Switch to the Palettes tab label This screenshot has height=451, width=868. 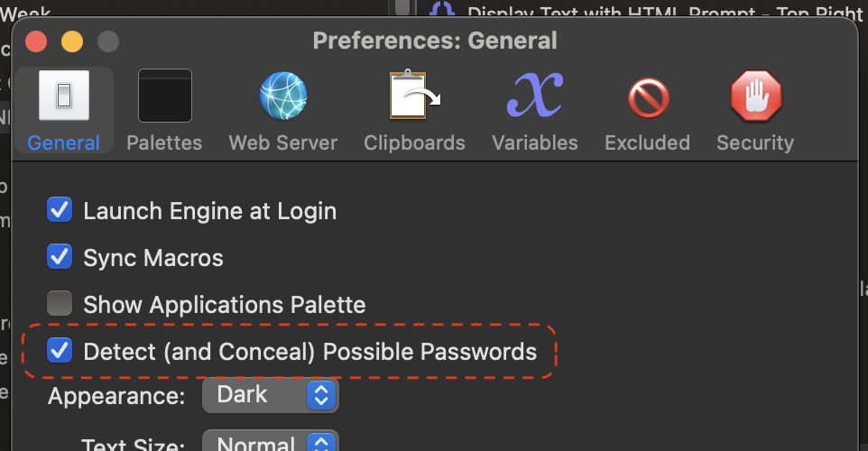pos(164,143)
